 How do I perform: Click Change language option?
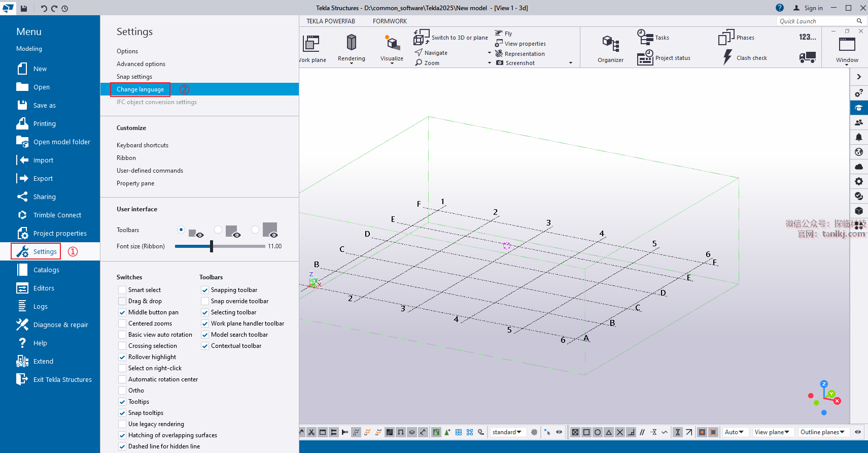coord(141,89)
